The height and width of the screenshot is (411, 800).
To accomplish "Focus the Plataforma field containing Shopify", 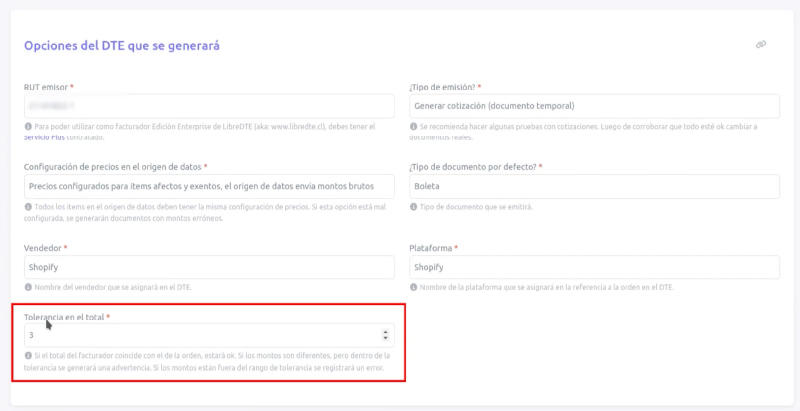I will pos(594,267).
